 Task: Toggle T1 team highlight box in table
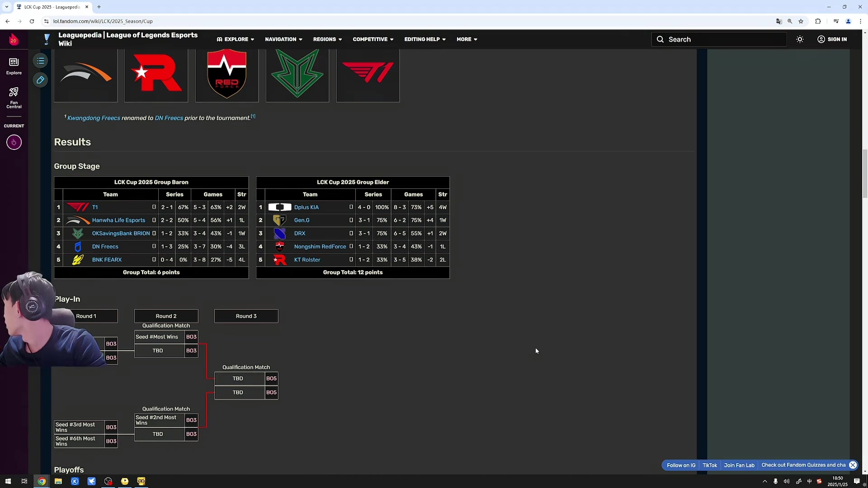point(154,207)
